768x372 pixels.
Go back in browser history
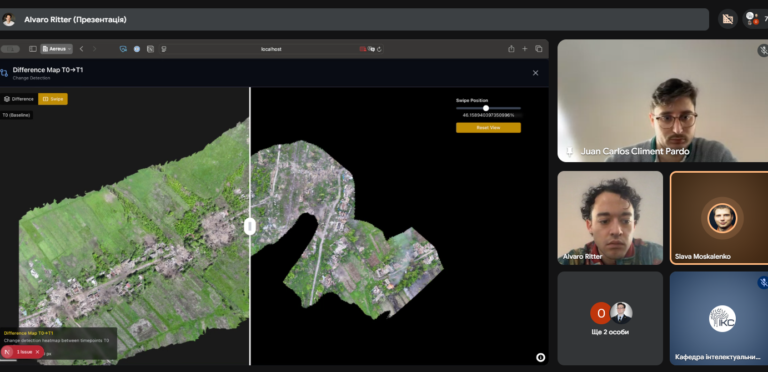pyautogui.click(x=81, y=49)
